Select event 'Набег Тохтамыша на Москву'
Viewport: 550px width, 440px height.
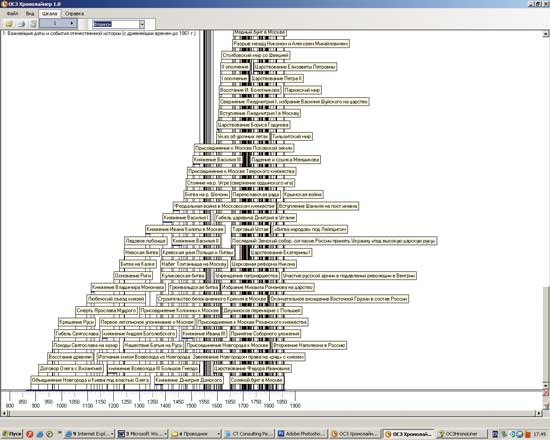point(194,264)
